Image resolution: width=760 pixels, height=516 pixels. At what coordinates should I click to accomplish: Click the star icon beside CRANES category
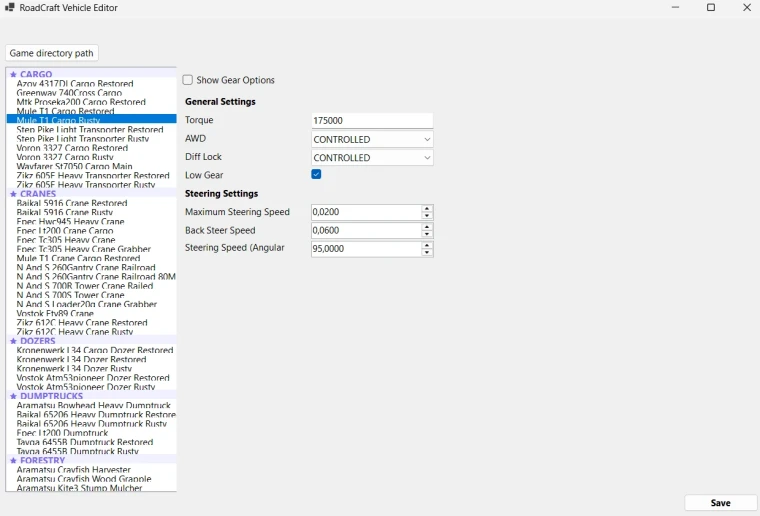tap(13, 194)
